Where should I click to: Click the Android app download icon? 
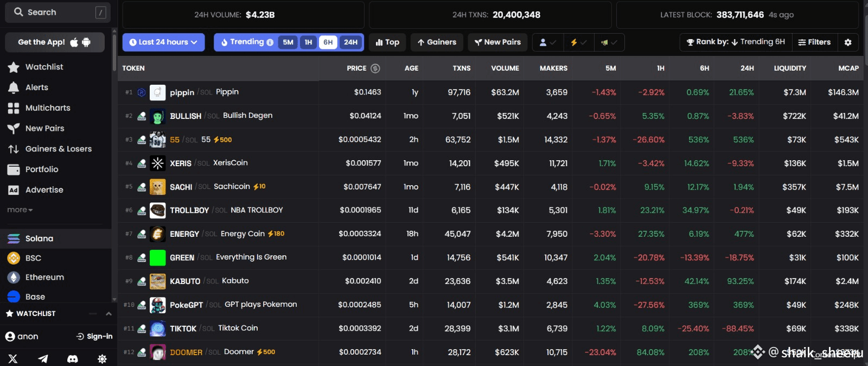[x=86, y=42]
